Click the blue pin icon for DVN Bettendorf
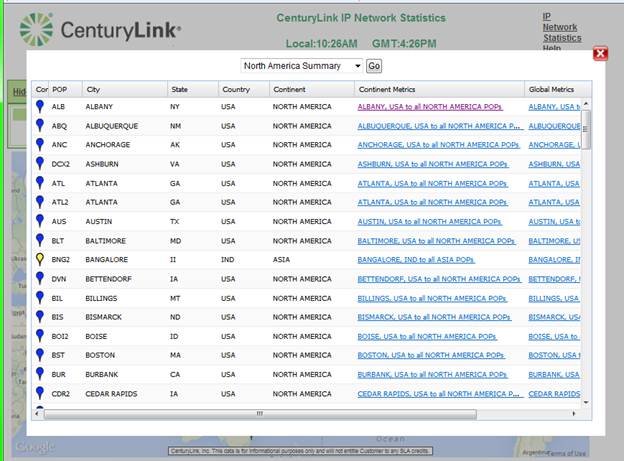Image resolution: width=624 pixels, height=461 pixels. [x=40, y=278]
